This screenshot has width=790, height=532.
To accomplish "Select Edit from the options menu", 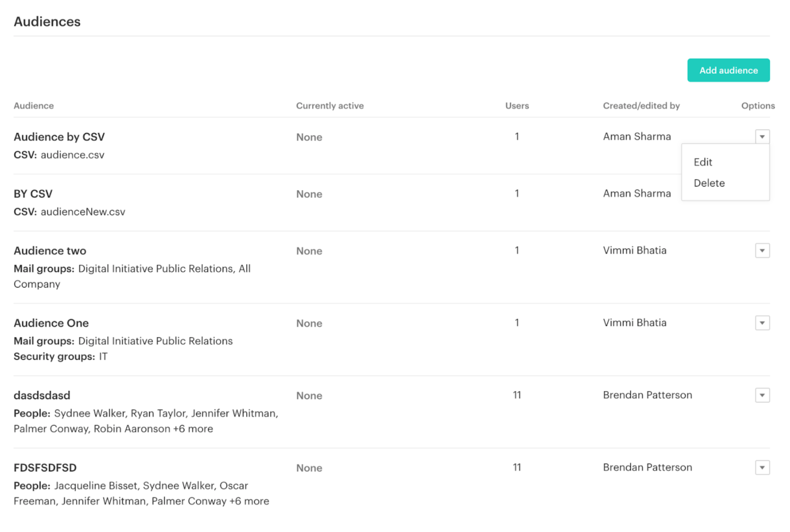I will click(702, 162).
